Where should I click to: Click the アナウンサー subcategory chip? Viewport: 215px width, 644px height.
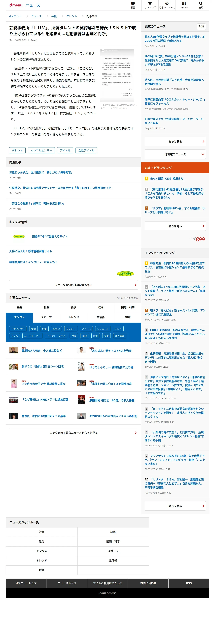18,329
